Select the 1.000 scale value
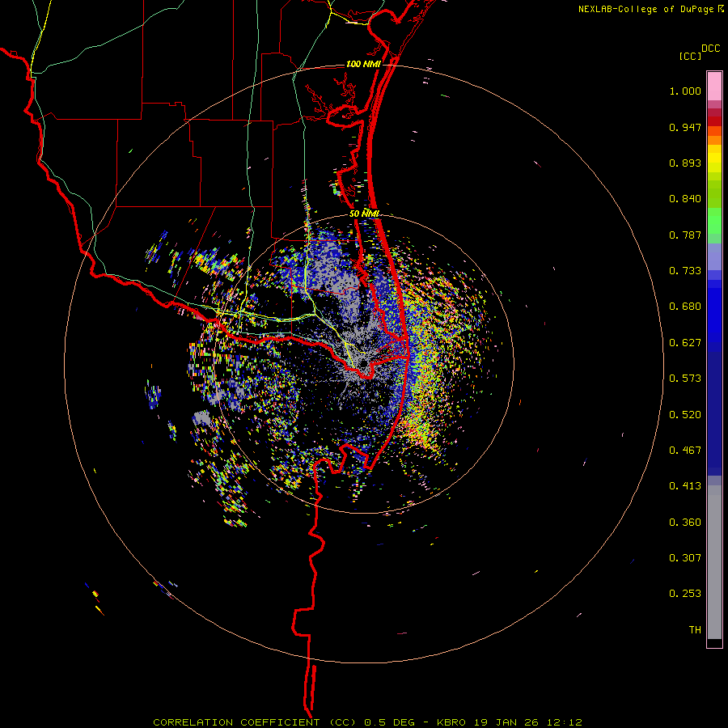Screen dimensions: 728x728 [685, 91]
